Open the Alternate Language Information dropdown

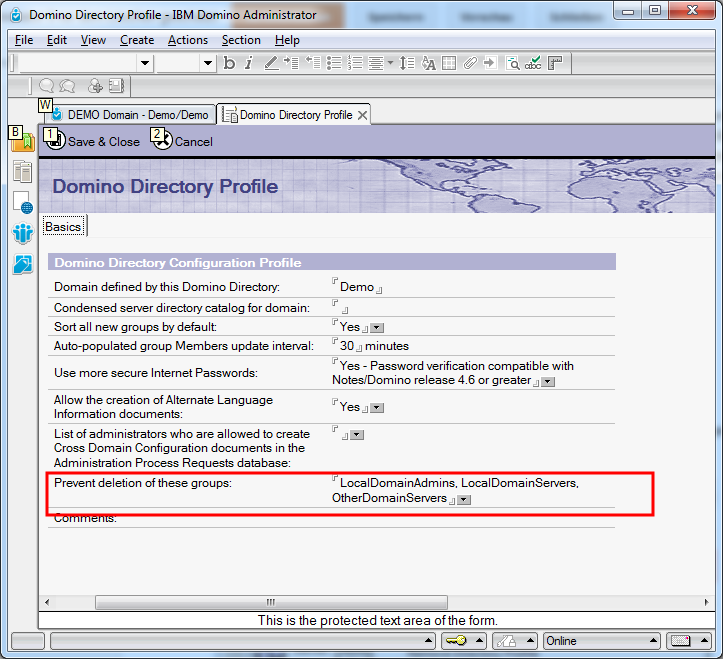[x=377, y=408]
